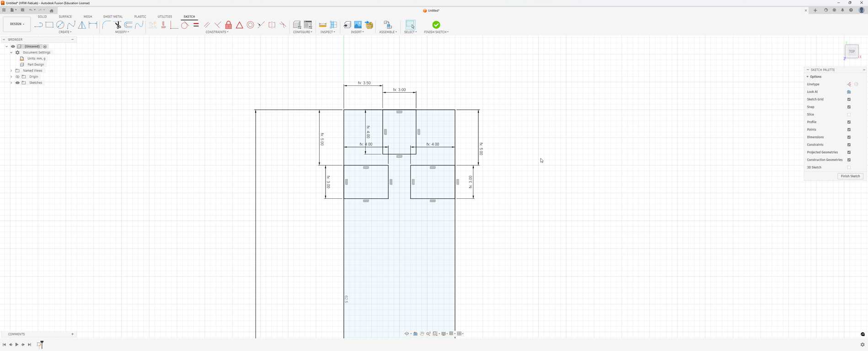Select the Spline tool in Create
The image size is (868, 351).
pyautogui.click(x=71, y=25)
